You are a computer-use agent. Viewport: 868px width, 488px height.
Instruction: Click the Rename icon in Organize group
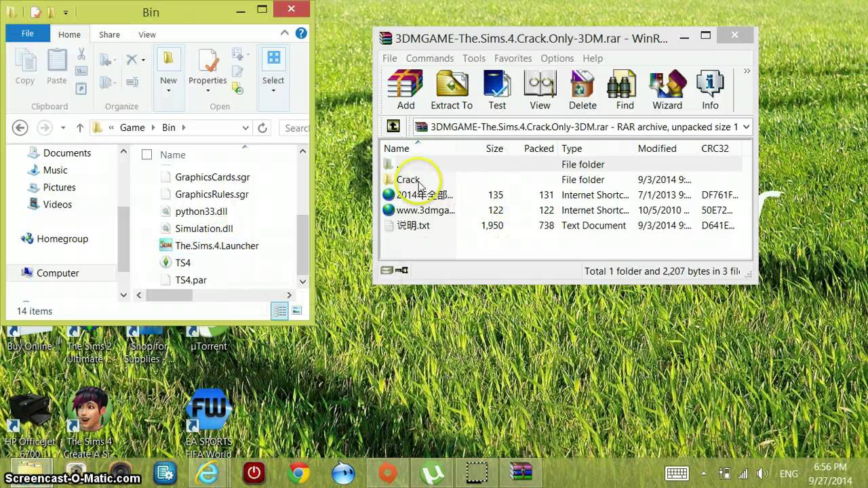coord(132,82)
